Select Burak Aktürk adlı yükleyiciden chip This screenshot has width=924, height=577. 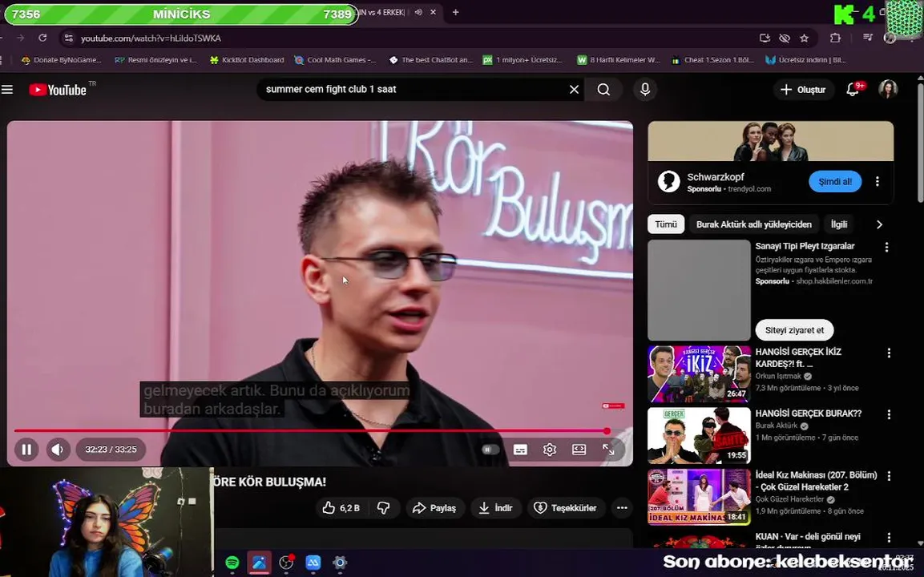pyautogui.click(x=753, y=224)
